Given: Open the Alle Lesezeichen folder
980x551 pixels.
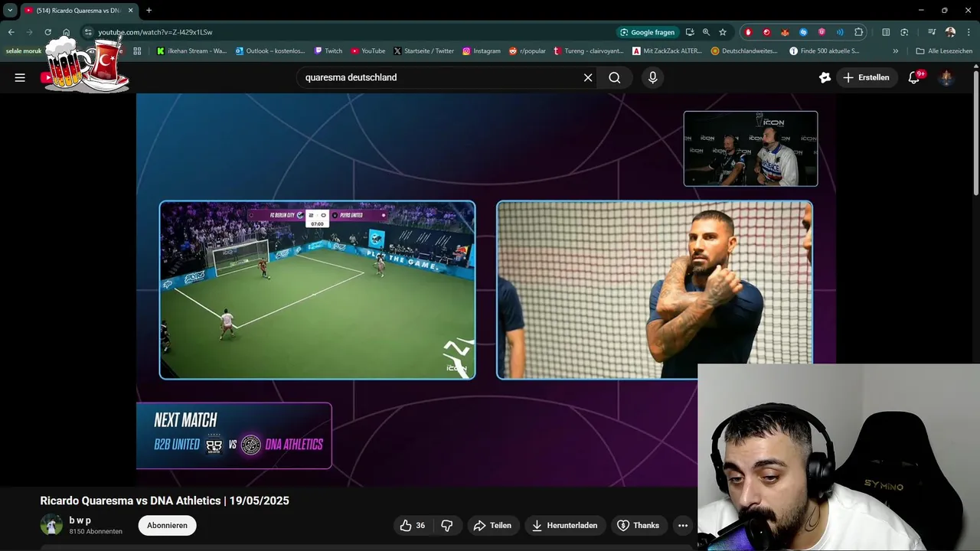Looking at the screenshot, I should (944, 51).
